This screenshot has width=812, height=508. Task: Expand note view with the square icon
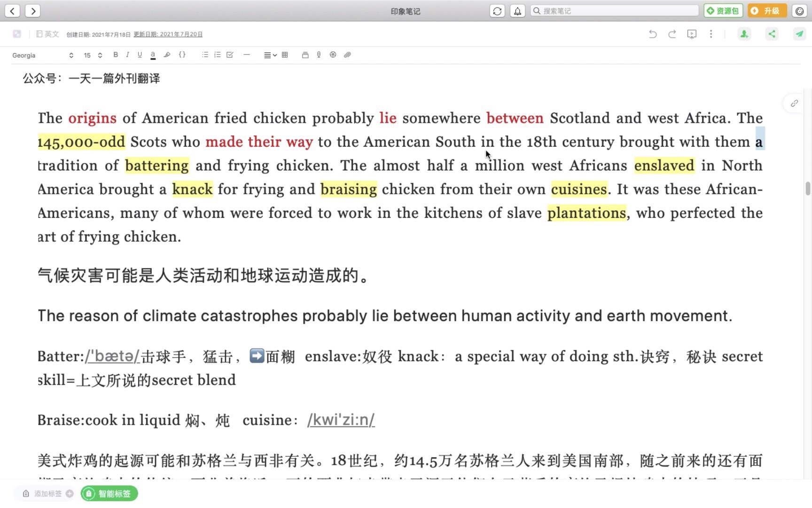[17, 34]
